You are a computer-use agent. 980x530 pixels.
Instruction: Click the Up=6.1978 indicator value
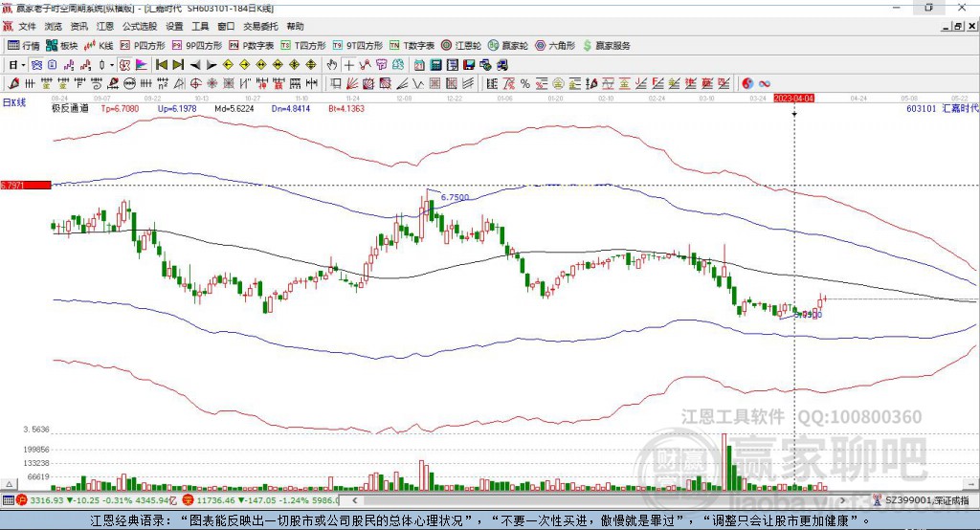pyautogui.click(x=177, y=108)
